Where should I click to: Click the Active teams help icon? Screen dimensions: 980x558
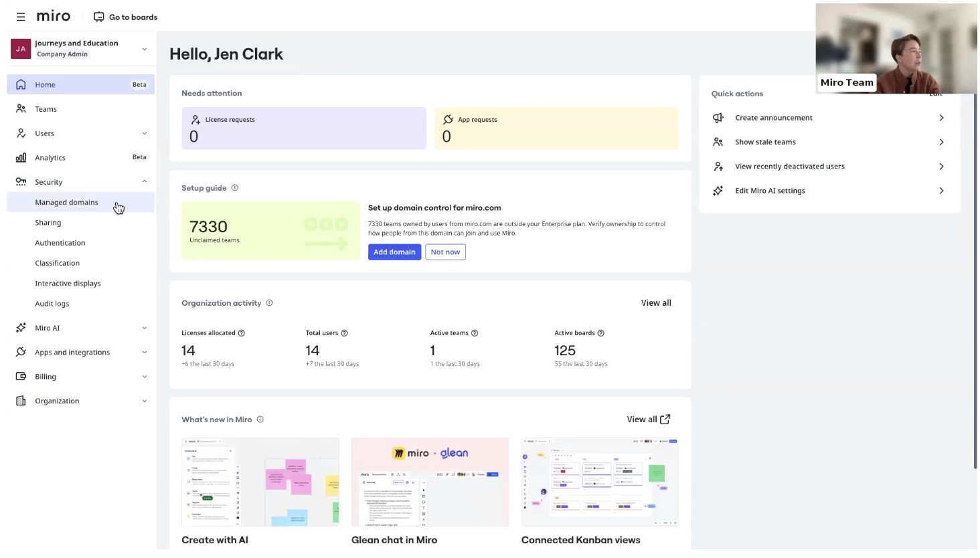pyautogui.click(x=475, y=333)
